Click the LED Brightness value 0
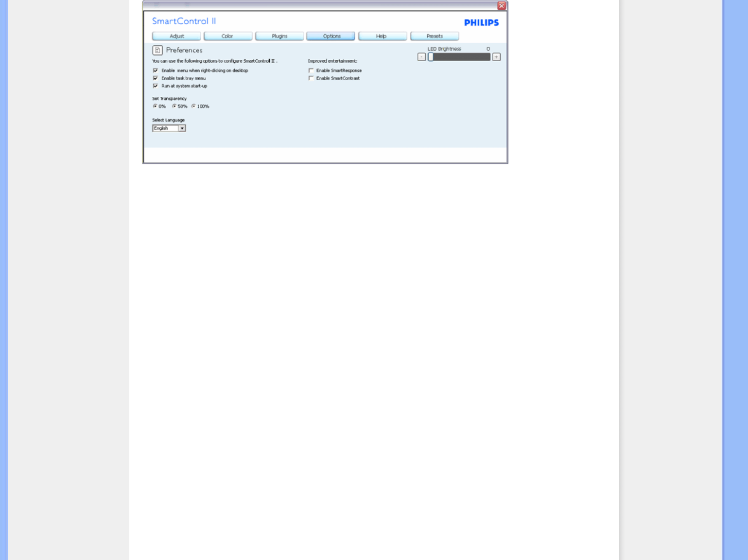 (488, 49)
